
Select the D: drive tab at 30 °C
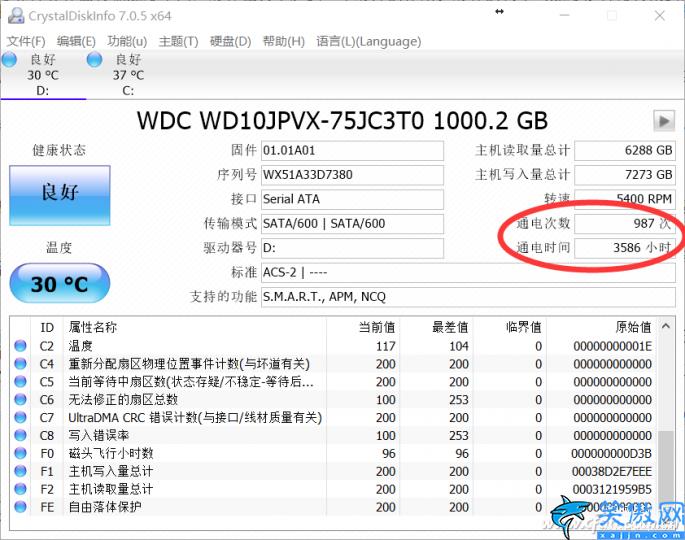[43, 75]
